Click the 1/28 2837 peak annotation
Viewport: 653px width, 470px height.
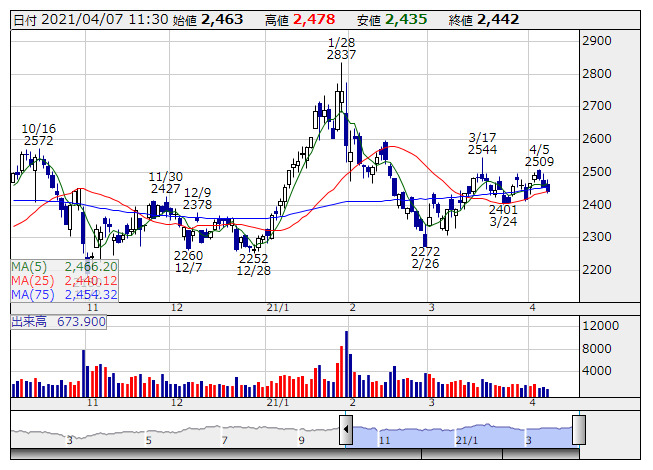[x=341, y=49]
